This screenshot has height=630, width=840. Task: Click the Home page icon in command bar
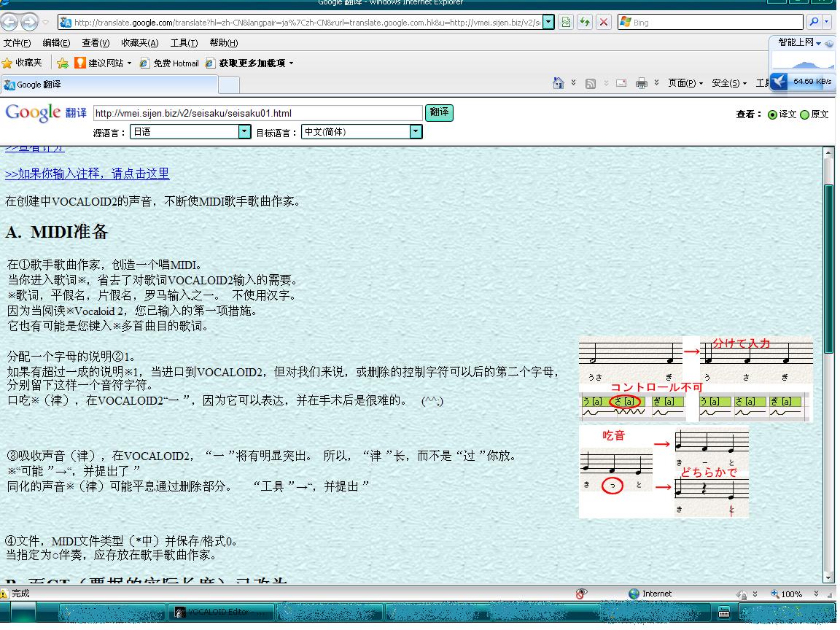pyautogui.click(x=559, y=83)
